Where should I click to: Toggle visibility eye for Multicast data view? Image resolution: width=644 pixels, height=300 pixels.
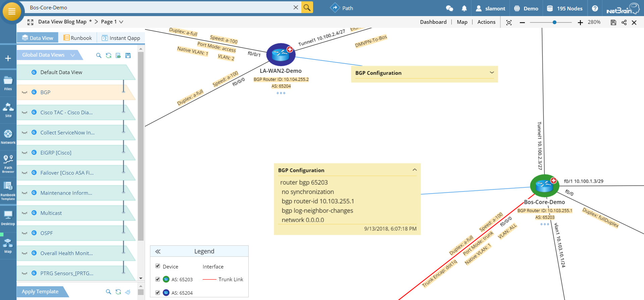pos(24,213)
